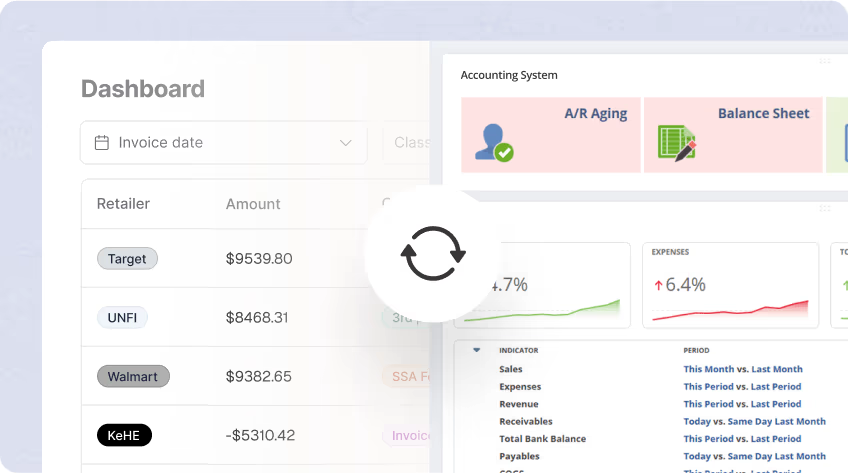Click the Dashboard heading
Viewport: 848px width, 473px height.
(x=143, y=89)
